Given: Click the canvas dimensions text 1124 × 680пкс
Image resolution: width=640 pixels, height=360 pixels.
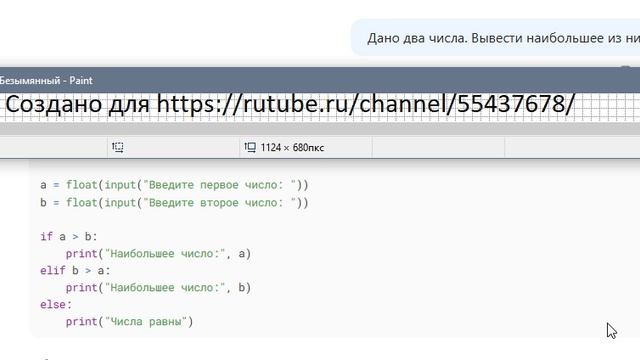Looking at the screenshot, I should click(292, 147).
